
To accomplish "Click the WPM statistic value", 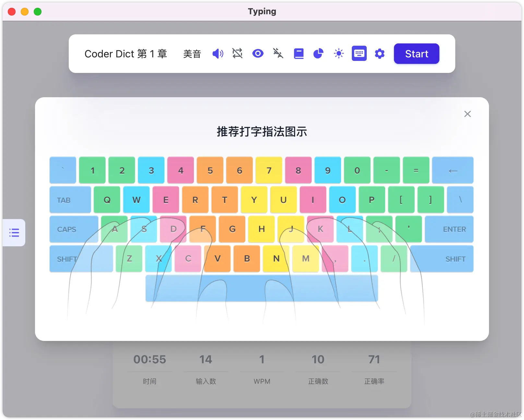I will 262,359.
